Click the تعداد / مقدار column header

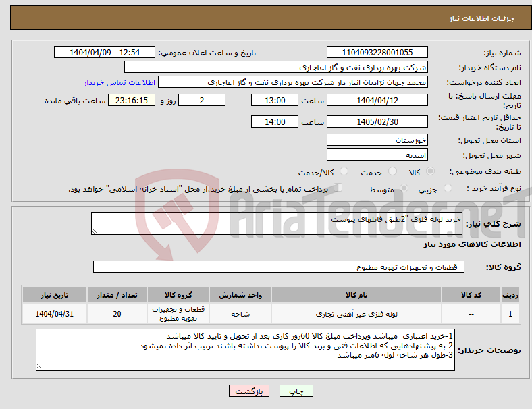click(x=117, y=295)
